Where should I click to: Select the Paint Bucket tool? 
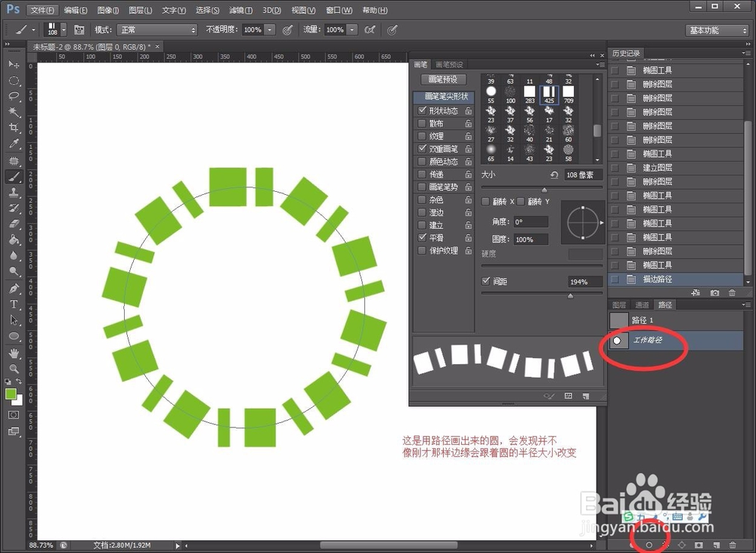point(14,240)
